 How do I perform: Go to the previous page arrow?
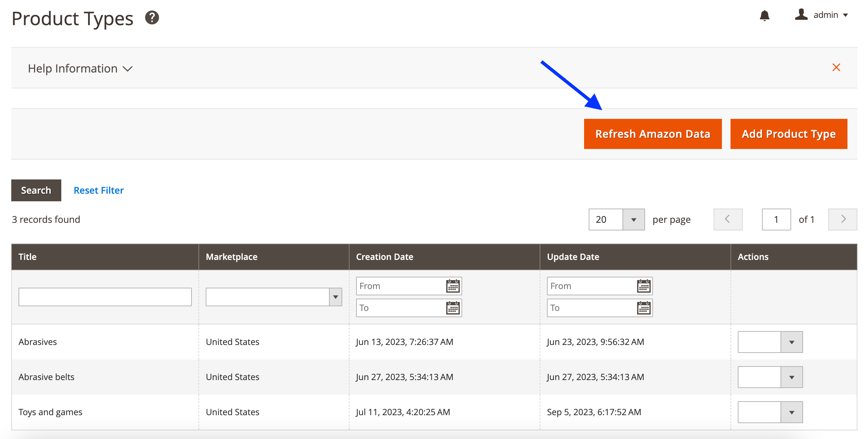tap(728, 219)
